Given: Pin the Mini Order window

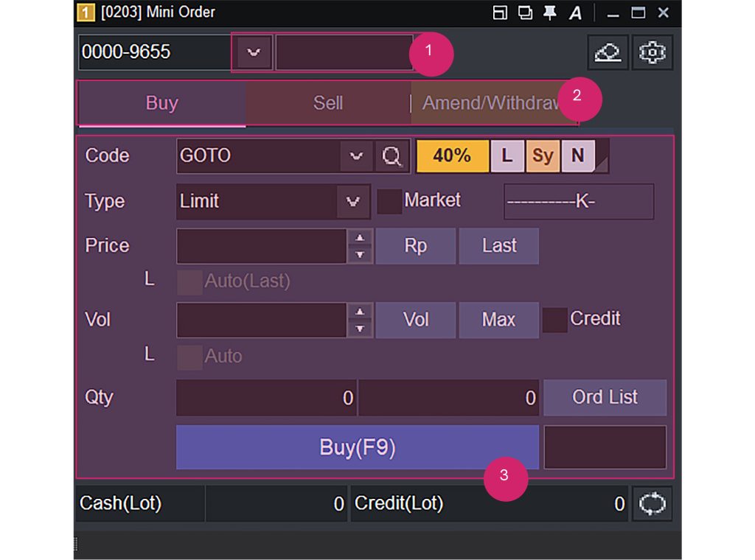Looking at the screenshot, I should 549,13.
